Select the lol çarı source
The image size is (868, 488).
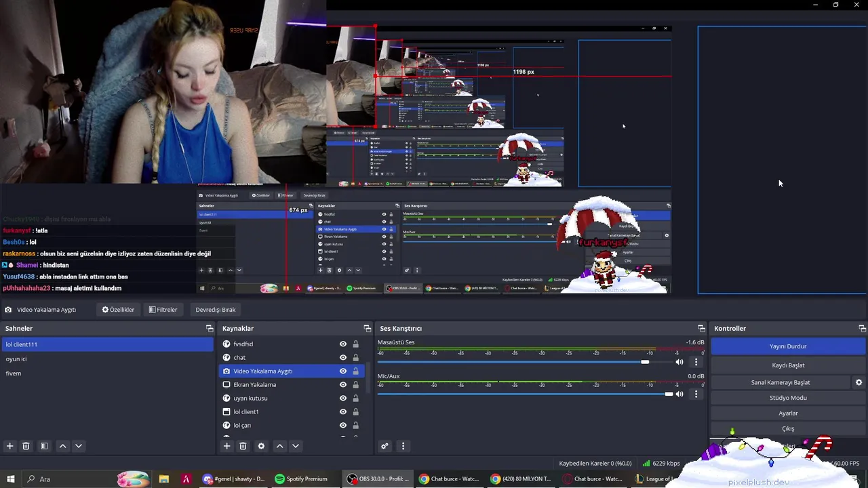[x=292, y=426]
